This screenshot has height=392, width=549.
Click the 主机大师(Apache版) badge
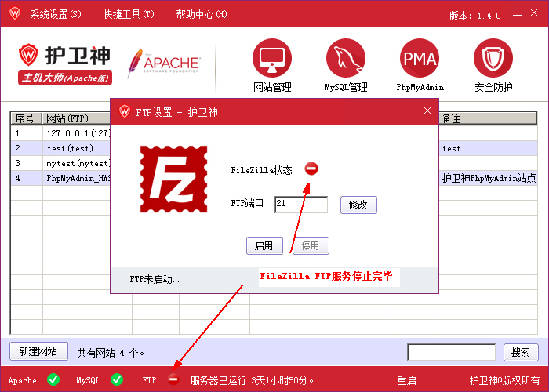(x=65, y=78)
